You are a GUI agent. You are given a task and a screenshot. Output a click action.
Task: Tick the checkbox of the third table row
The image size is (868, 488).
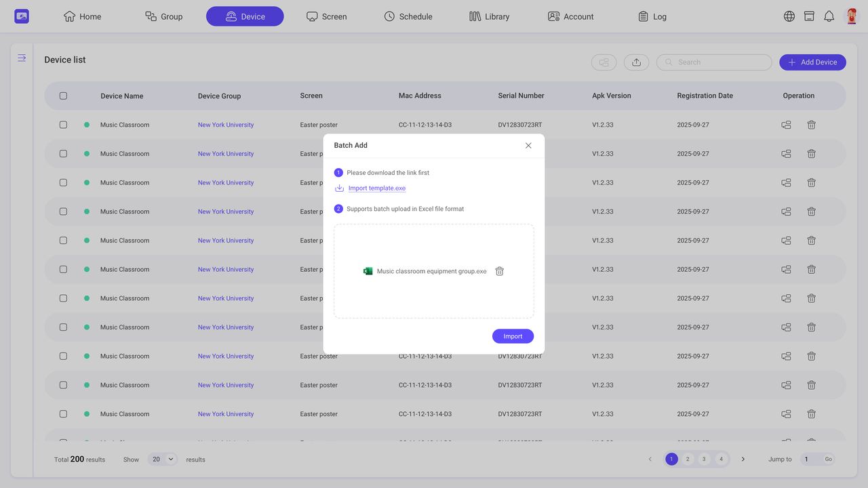pyautogui.click(x=63, y=182)
